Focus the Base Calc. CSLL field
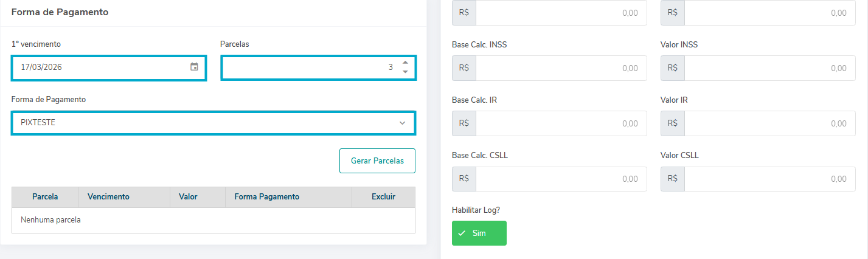This screenshot has height=259, width=868. click(560, 179)
